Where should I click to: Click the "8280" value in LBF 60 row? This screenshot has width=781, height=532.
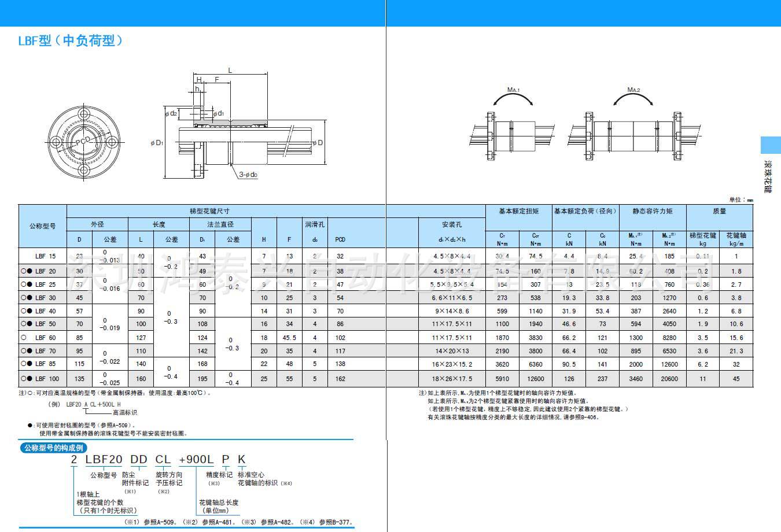(669, 338)
